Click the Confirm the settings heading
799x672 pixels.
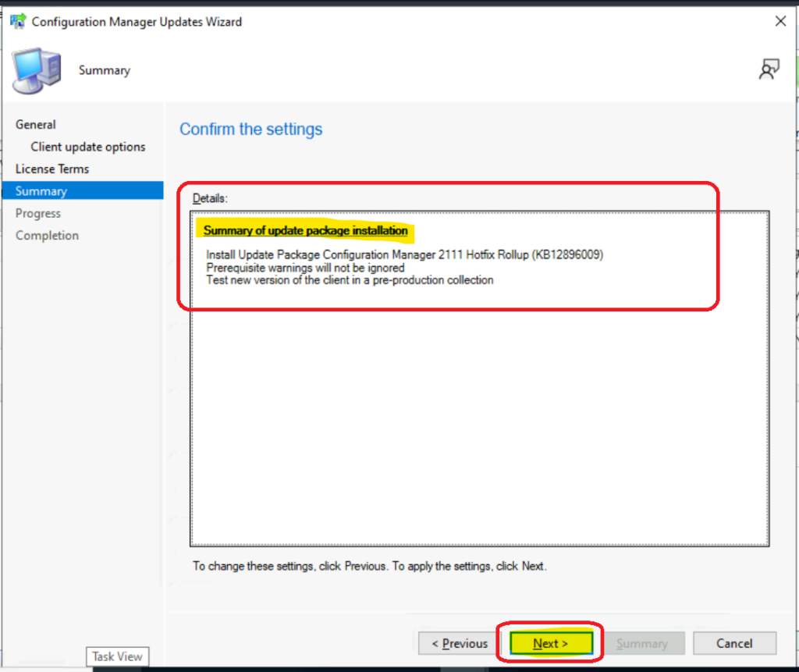250,129
